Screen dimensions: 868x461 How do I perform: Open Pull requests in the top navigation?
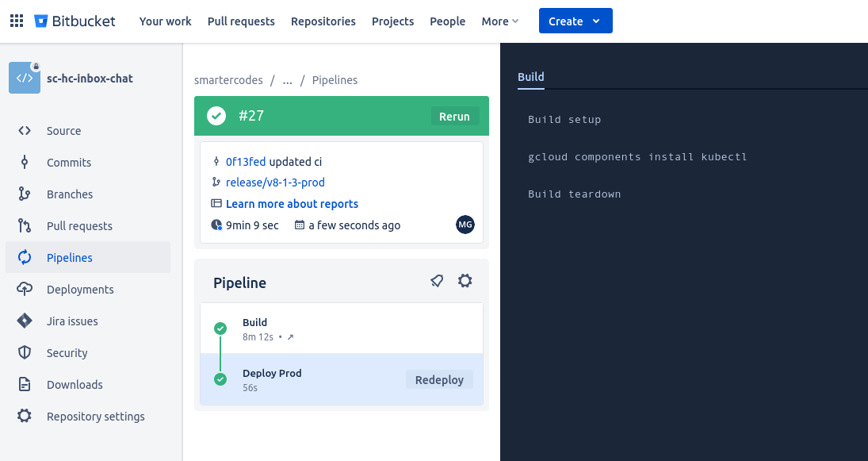(241, 21)
